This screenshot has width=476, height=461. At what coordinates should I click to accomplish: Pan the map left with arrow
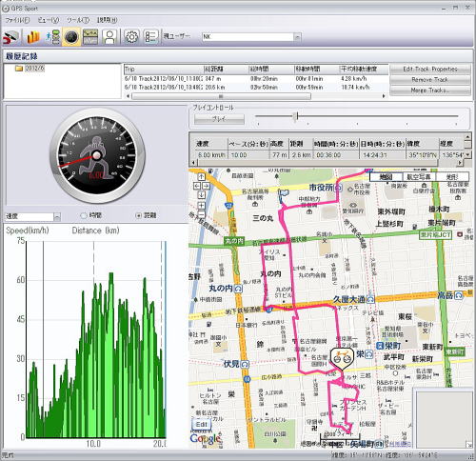[197, 186]
